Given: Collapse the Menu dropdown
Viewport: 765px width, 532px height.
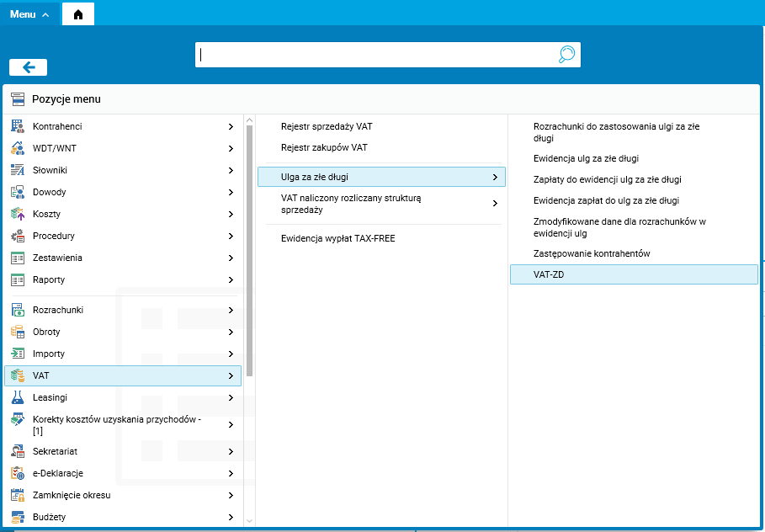Looking at the screenshot, I should coord(29,14).
